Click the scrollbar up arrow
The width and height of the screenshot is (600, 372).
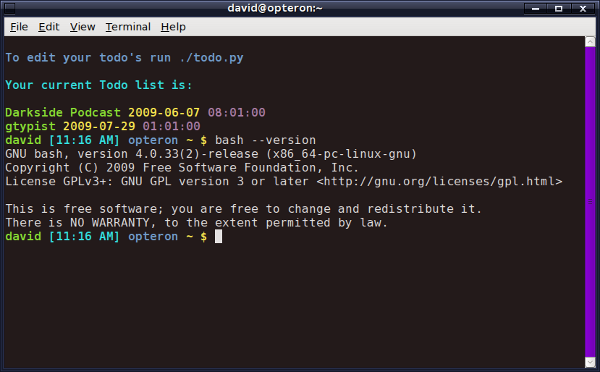590,41
